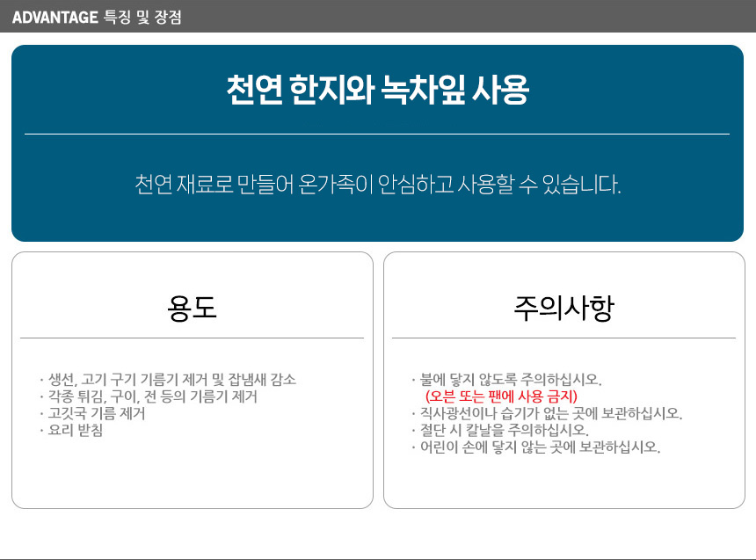Select the 천연 재료로 만들어 subtitle sentence

377,185
